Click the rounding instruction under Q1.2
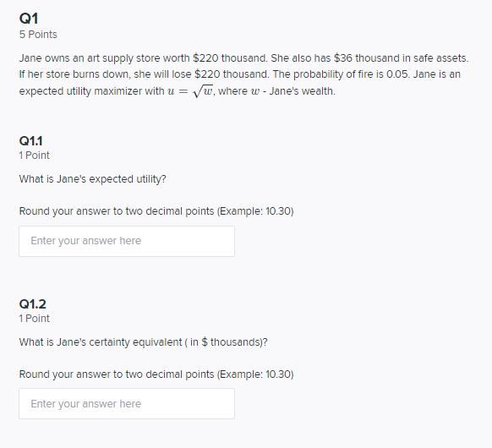The height and width of the screenshot is (448, 492). [x=156, y=374]
